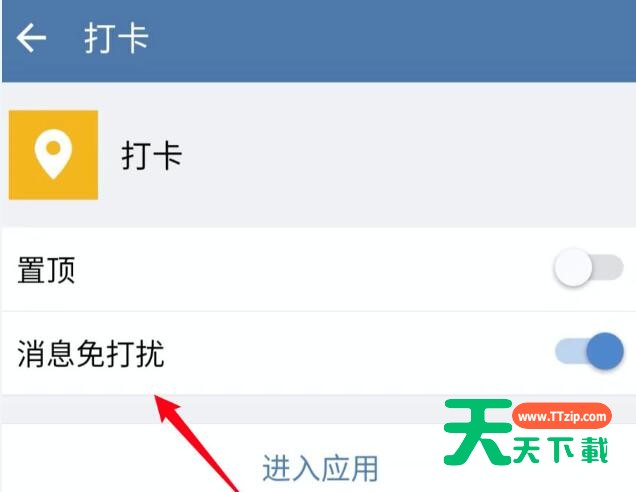The image size is (636, 492).
Task: Select the 置顶 row label
Action: [x=46, y=270]
